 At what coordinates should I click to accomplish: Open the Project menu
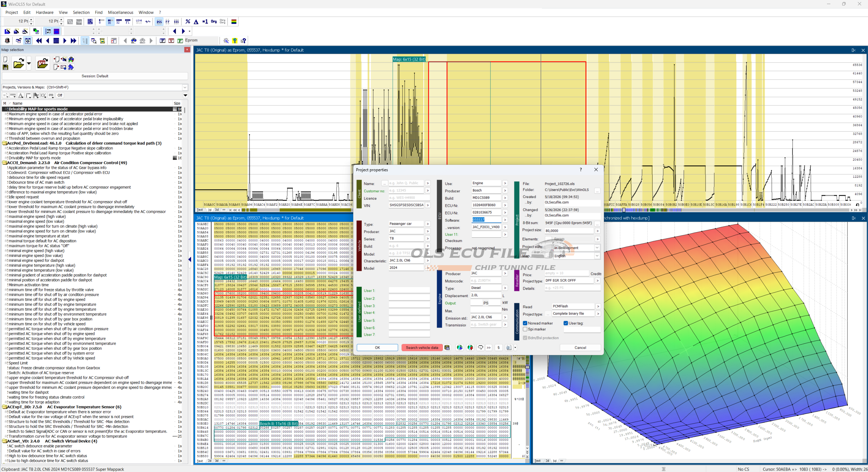point(12,12)
